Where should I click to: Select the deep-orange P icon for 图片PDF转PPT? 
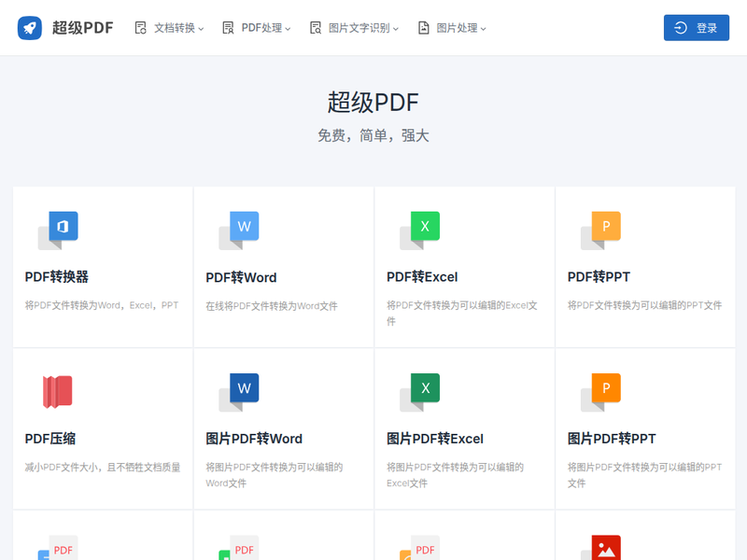(x=600, y=392)
